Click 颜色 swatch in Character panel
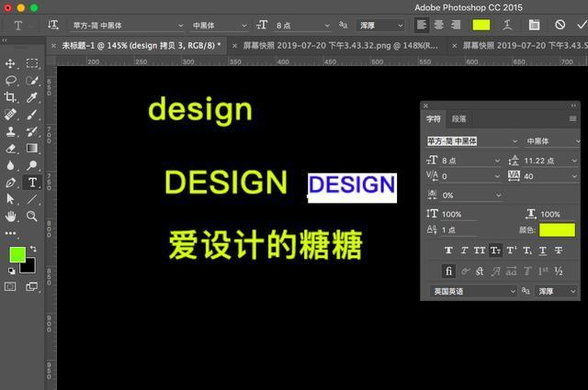This screenshot has height=390, width=588. coord(558,230)
